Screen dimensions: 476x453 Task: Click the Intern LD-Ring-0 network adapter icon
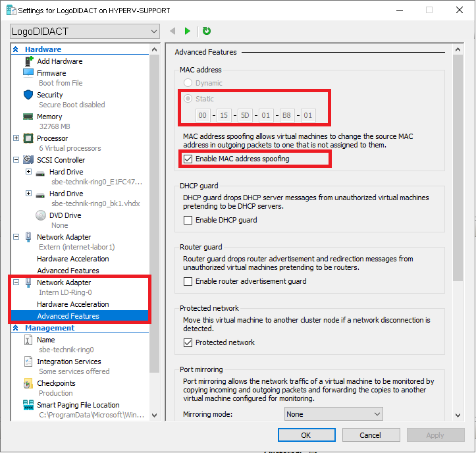[28, 282]
